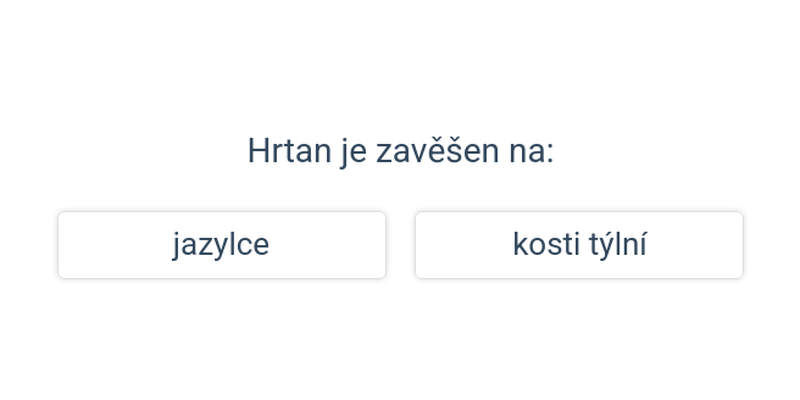800x400 pixels.
Task: Pick the answer labeled "kosti týlní"
Action: tap(579, 245)
